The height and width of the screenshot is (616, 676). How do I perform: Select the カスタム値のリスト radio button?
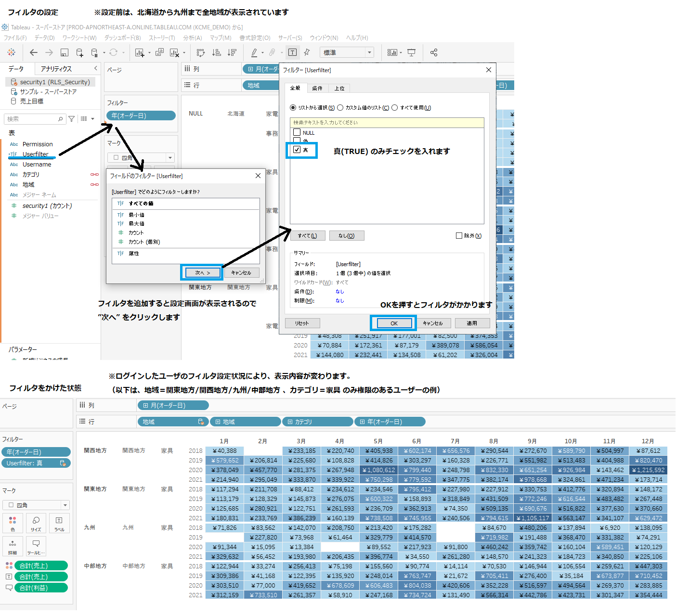point(340,108)
